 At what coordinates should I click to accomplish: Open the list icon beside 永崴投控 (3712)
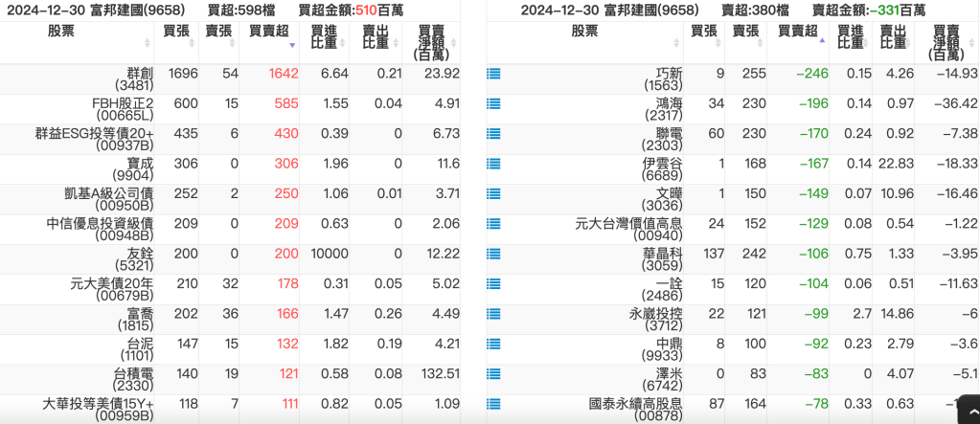(x=493, y=314)
